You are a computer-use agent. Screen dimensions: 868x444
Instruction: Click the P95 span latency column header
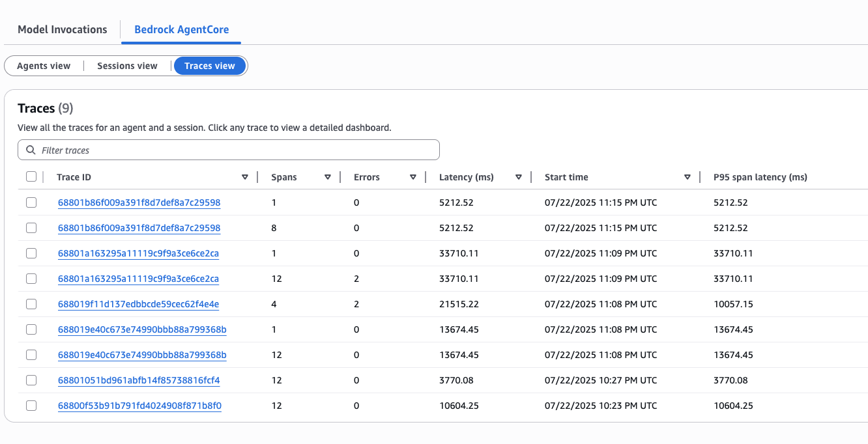pyautogui.click(x=760, y=177)
